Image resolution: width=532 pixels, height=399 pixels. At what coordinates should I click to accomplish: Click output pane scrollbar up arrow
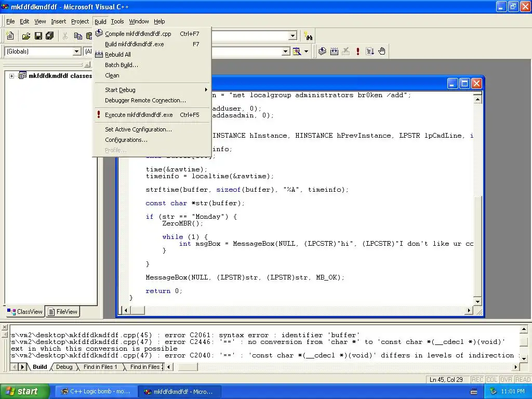524,329
